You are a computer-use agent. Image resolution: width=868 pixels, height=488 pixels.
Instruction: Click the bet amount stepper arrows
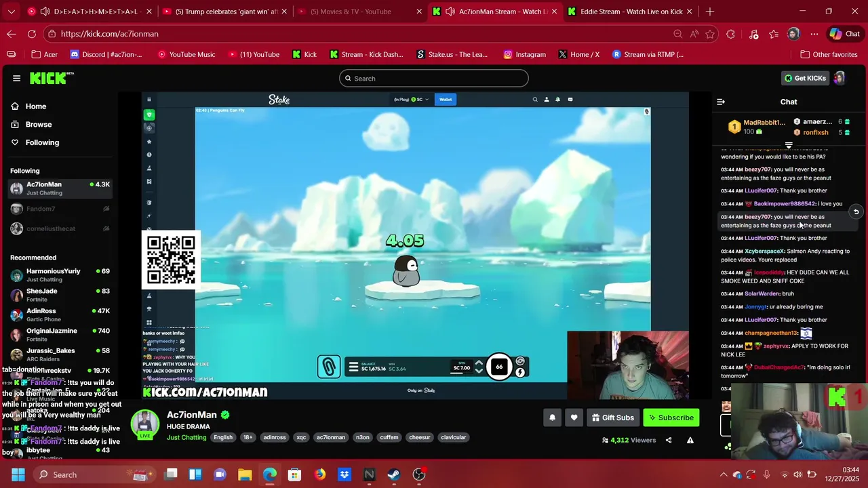click(479, 367)
